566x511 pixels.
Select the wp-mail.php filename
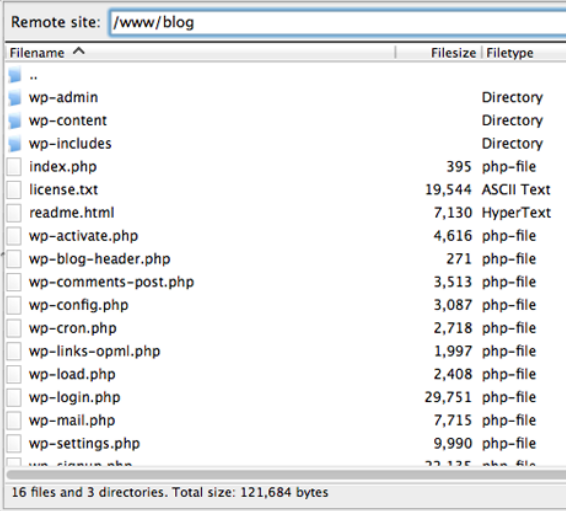point(72,421)
